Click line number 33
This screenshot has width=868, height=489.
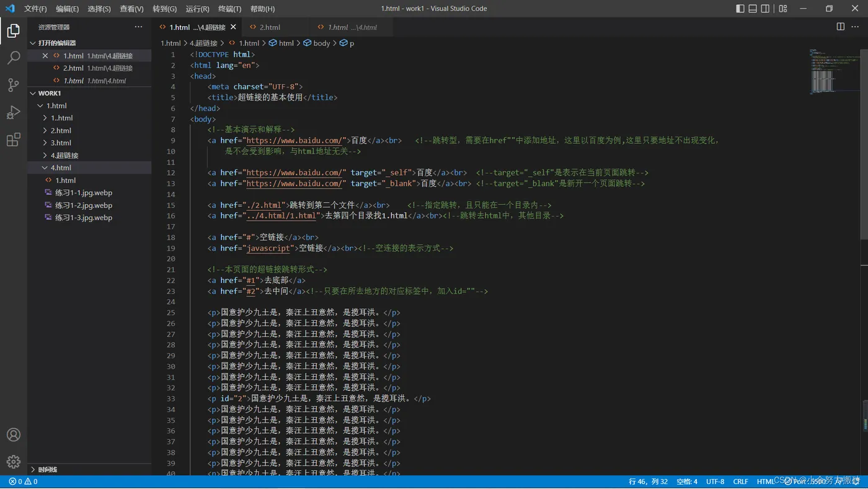171,398
